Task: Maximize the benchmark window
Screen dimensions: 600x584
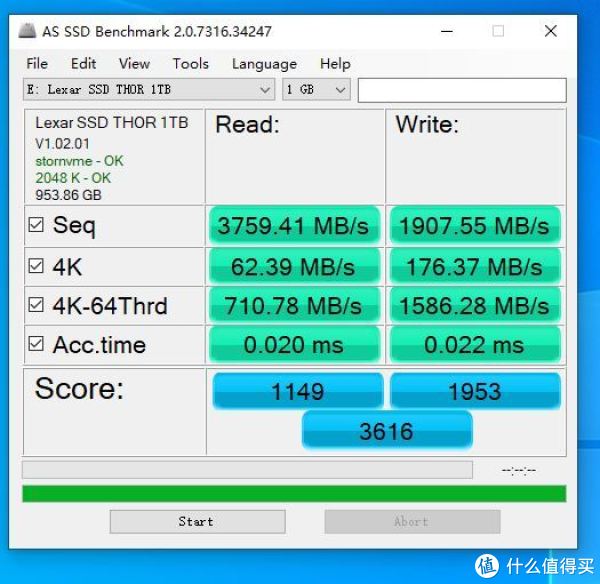Action: [498, 31]
